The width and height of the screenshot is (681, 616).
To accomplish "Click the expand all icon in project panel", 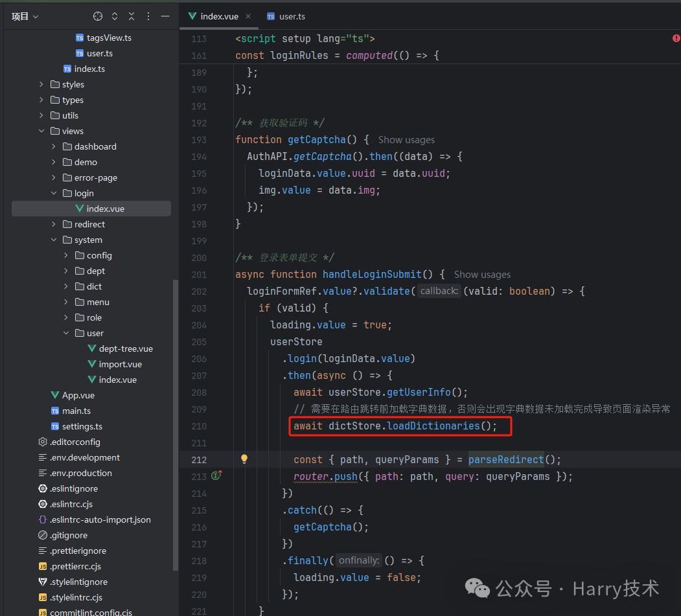I will pos(115,16).
